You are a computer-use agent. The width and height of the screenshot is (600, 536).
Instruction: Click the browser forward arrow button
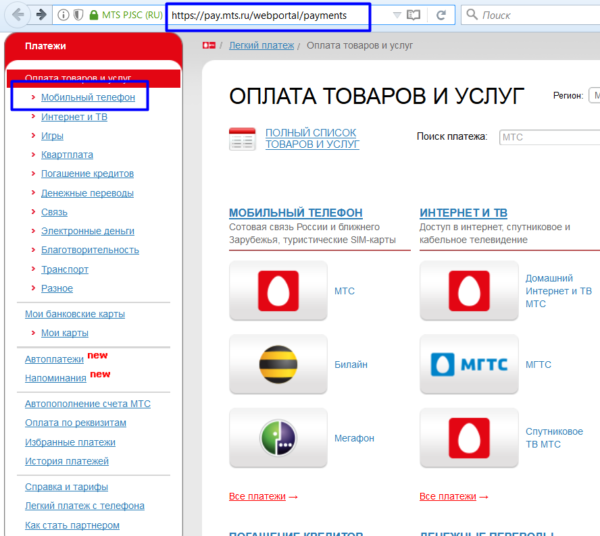41,15
